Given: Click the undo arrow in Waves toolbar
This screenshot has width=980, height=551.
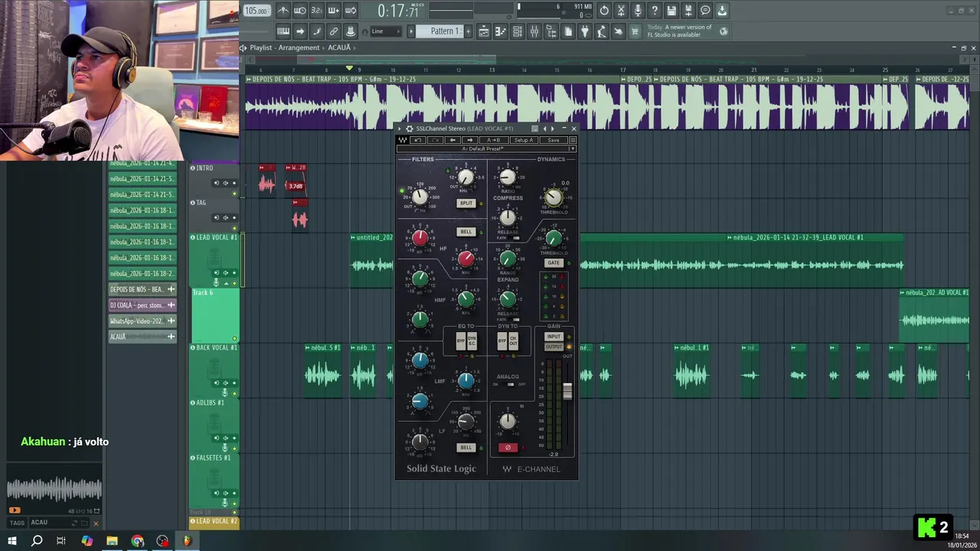Looking at the screenshot, I should pyautogui.click(x=418, y=140).
